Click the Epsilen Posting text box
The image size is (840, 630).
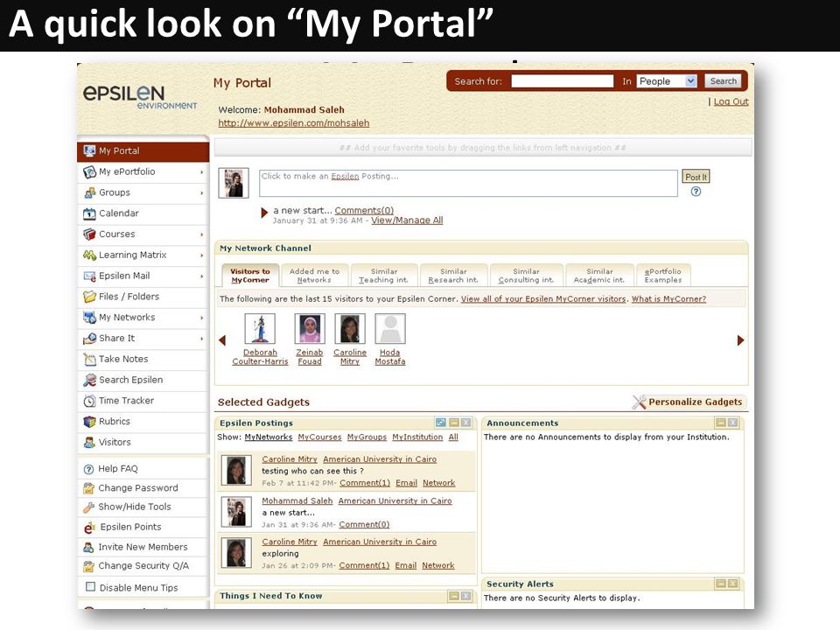(469, 183)
